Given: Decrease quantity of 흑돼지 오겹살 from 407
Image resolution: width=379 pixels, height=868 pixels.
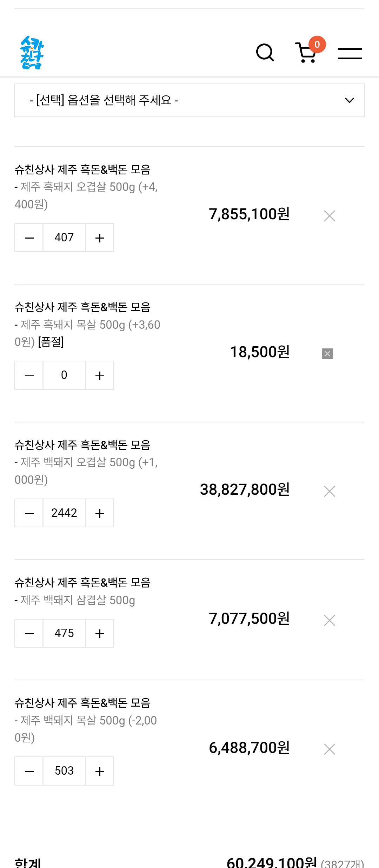Looking at the screenshot, I should click(x=29, y=238).
